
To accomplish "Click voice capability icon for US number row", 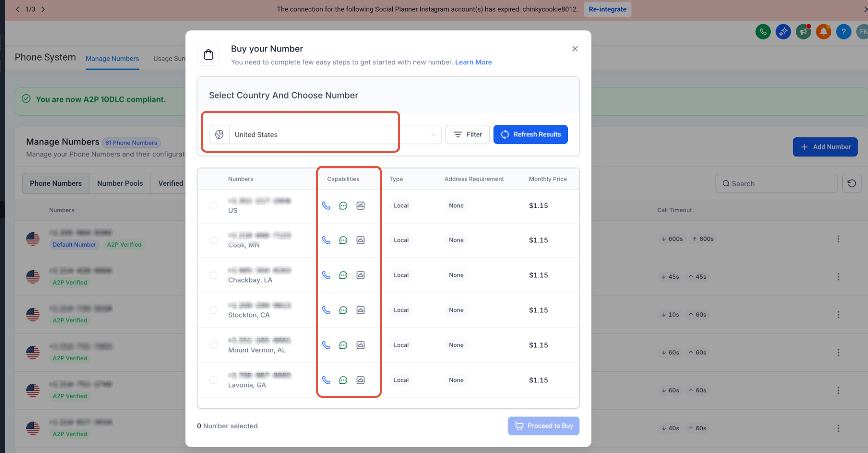I will coord(326,205).
